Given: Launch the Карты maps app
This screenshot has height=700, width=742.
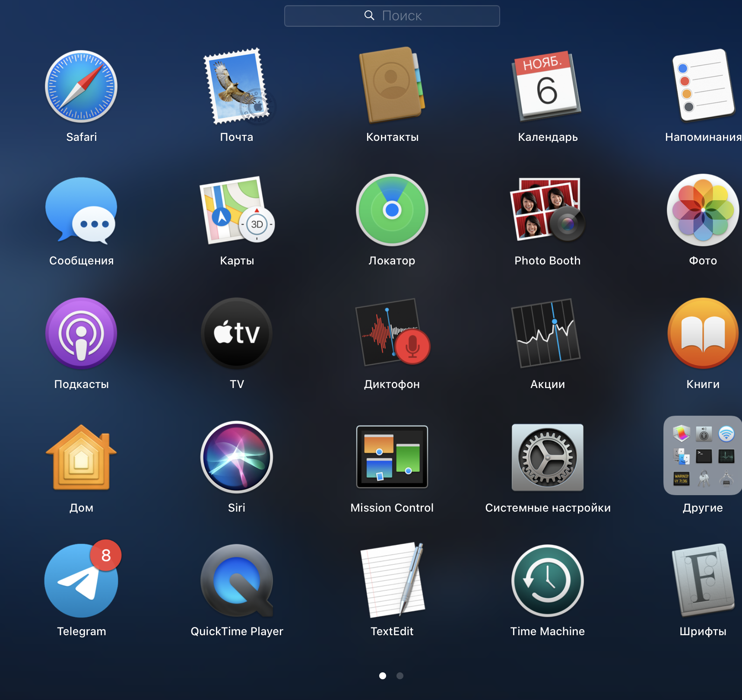Looking at the screenshot, I should 237,210.
